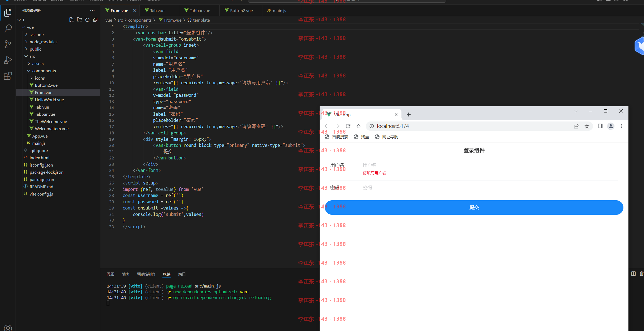The image size is (644, 331).
Task: Toggle the browser side panel
Action: [x=600, y=126]
